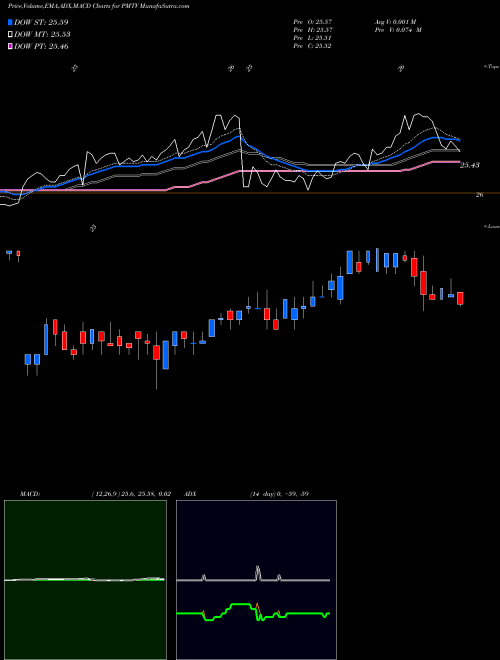This screenshot has width=500, height=660.
Task: Click the ADX '(14 day) 0, +59, -59' text
Action: pos(279,494)
